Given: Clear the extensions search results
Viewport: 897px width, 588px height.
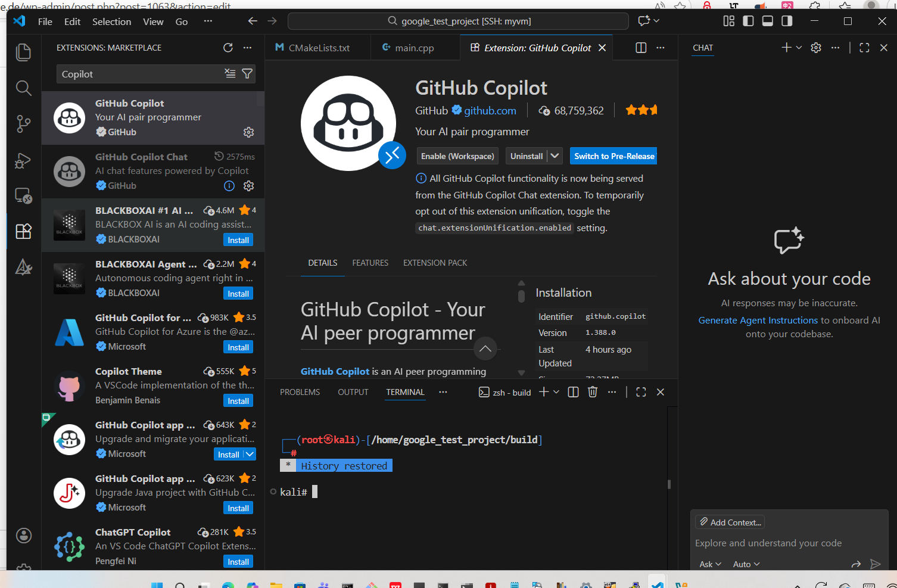Looking at the screenshot, I should pos(230,74).
